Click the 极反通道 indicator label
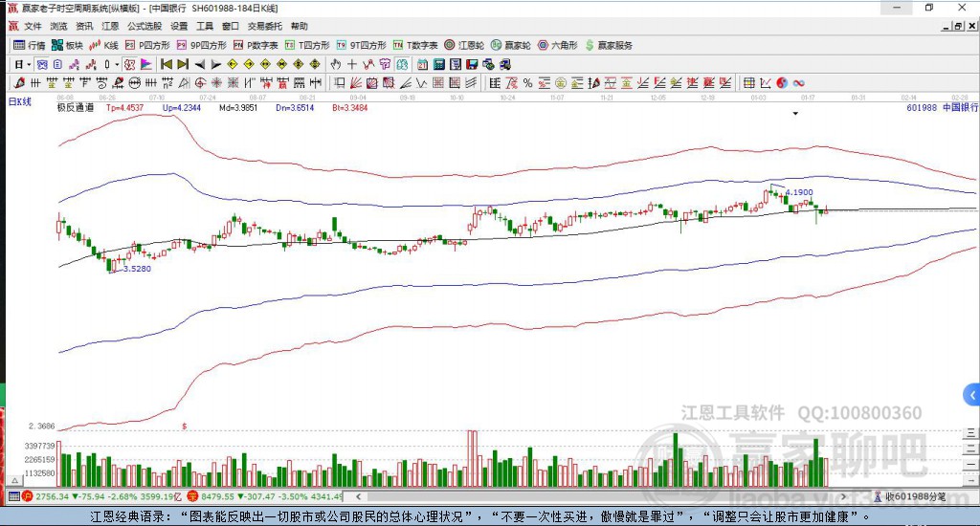Viewport: 980px width, 526px height. click(x=75, y=108)
